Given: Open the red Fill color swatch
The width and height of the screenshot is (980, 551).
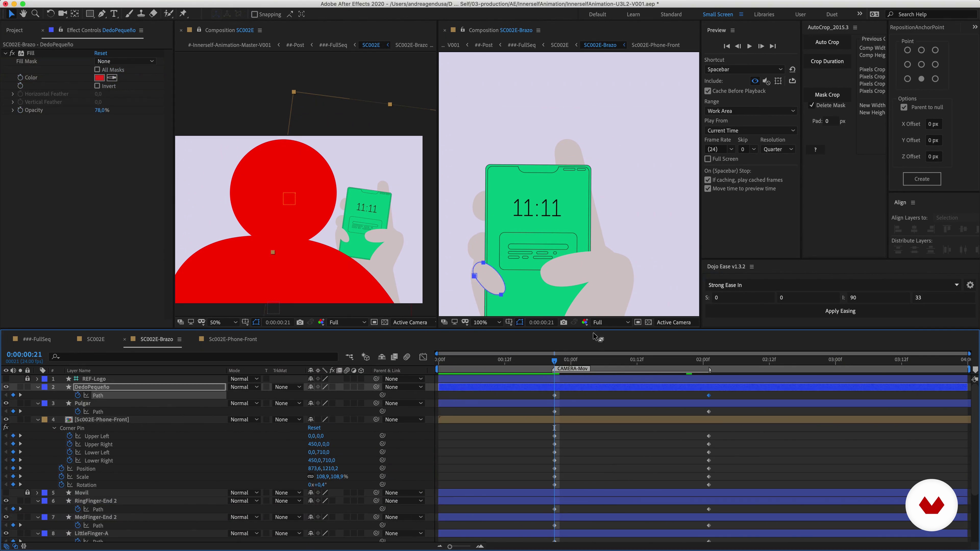Looking at the screenshot, I should [x=99, y=78].
